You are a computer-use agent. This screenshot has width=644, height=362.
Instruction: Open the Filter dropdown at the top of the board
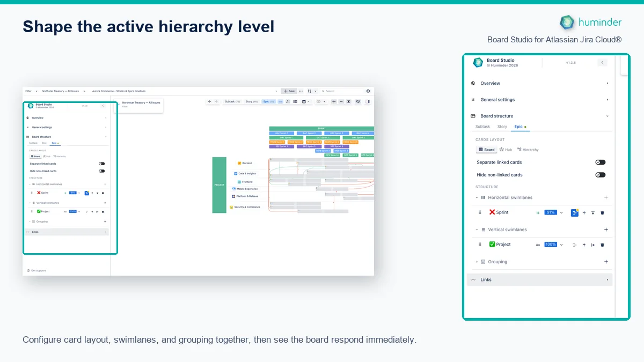tap(30, 91)
